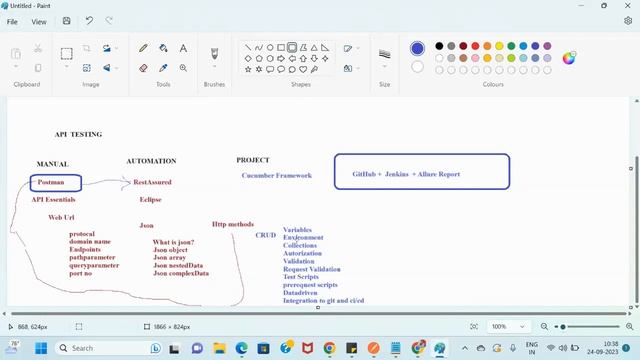Open the View menu
Viewport: 640px width, 360px height.
(39, 22)
